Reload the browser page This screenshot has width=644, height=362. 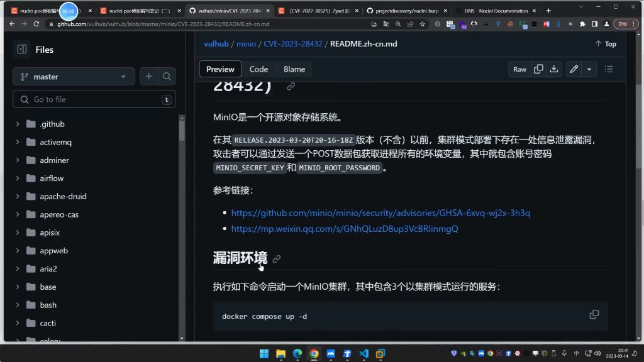(36, 25)
